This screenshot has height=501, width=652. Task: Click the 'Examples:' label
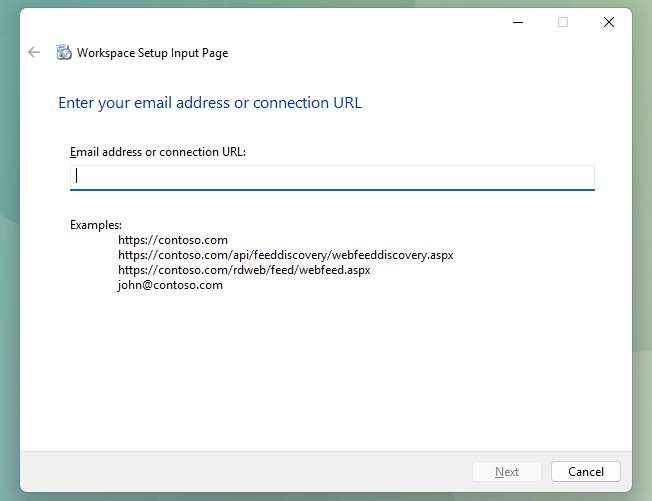pos(96,225)
